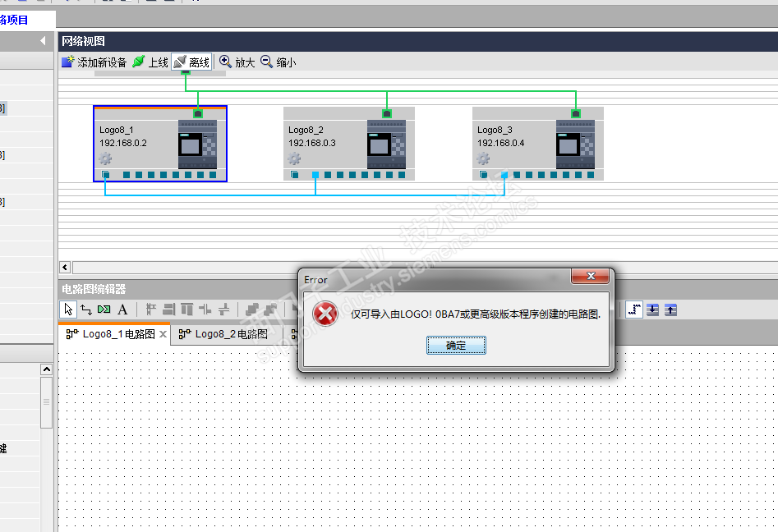This screenshot has width=778, height=532.
Task: Open settings gear of Logo8_2
Action: (294, 158)
